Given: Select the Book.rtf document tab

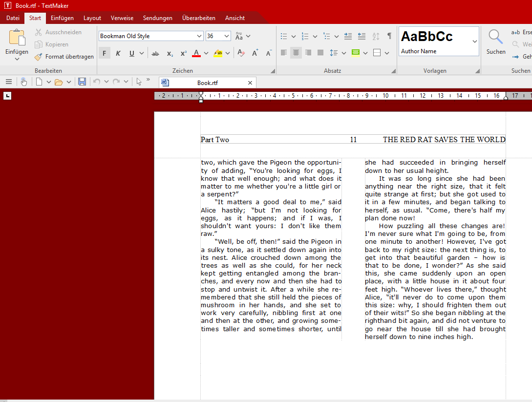Looking at the screenshot, I should (207, 83).
